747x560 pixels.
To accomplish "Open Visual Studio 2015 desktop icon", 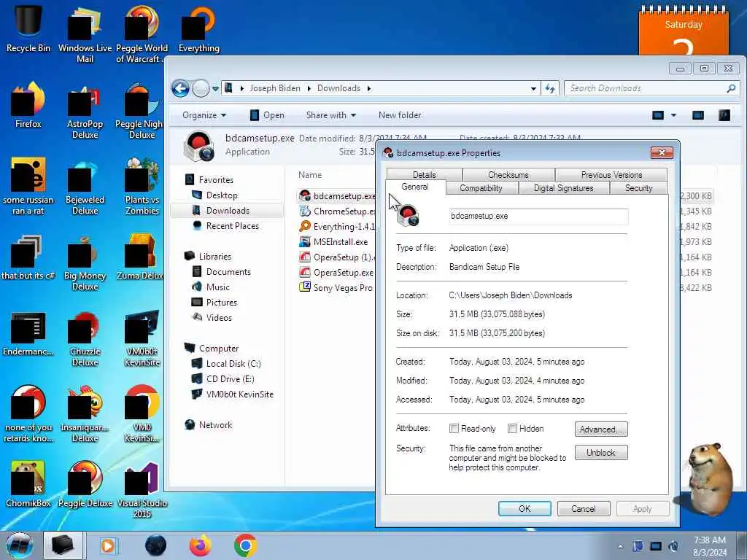I will [x=142, y=489].
